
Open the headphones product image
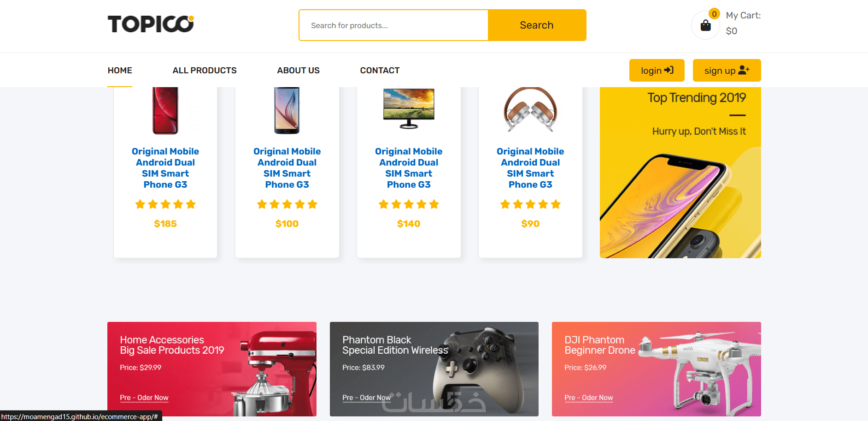coord(530,110)
